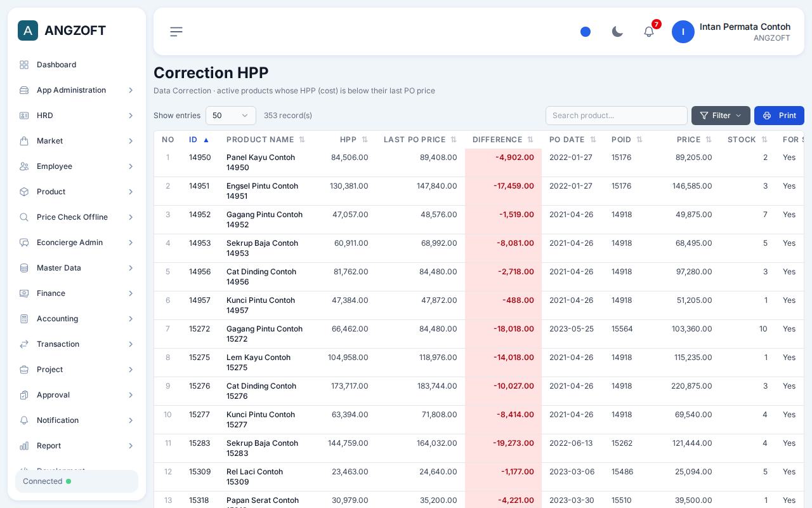Expand the Accounting menu chevron
This screenshot has height=508, width=812.
(x=131, y=319)
